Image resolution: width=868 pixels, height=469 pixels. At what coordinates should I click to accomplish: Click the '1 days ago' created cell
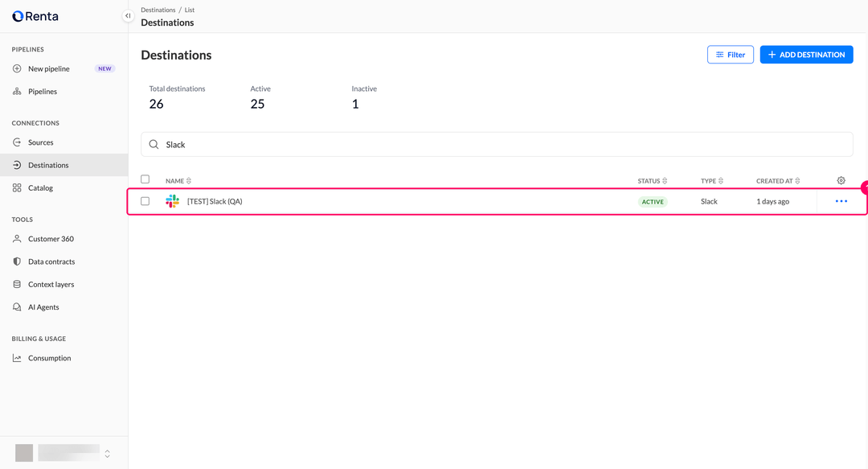pyautogui.click(x=773, y=201)
